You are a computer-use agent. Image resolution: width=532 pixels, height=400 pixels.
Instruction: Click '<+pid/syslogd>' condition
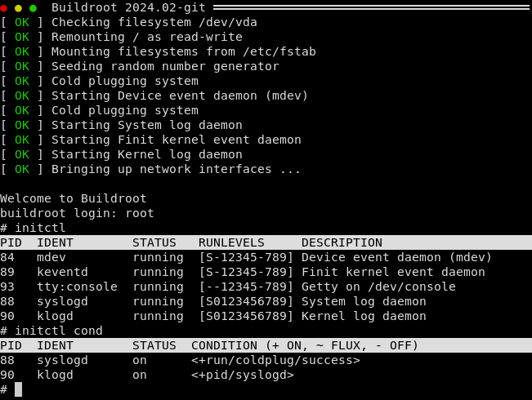pos(243,375)
